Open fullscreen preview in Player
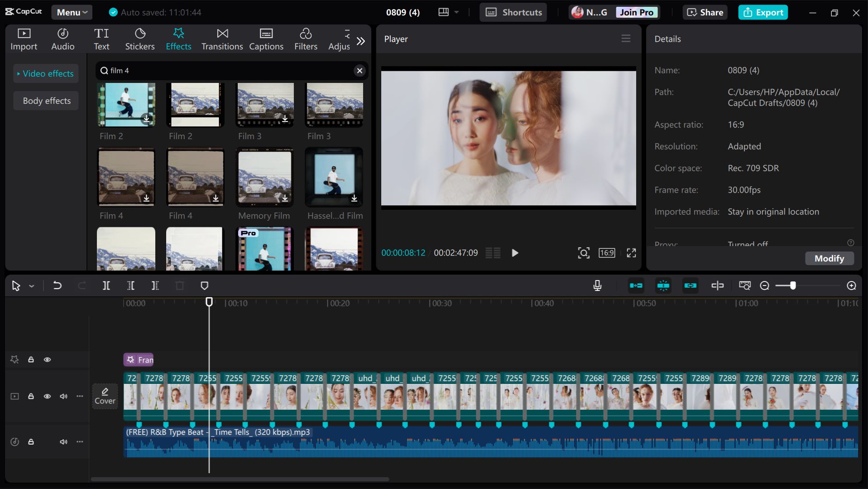Viewport: 868px width, 489px height. point(631,253)
